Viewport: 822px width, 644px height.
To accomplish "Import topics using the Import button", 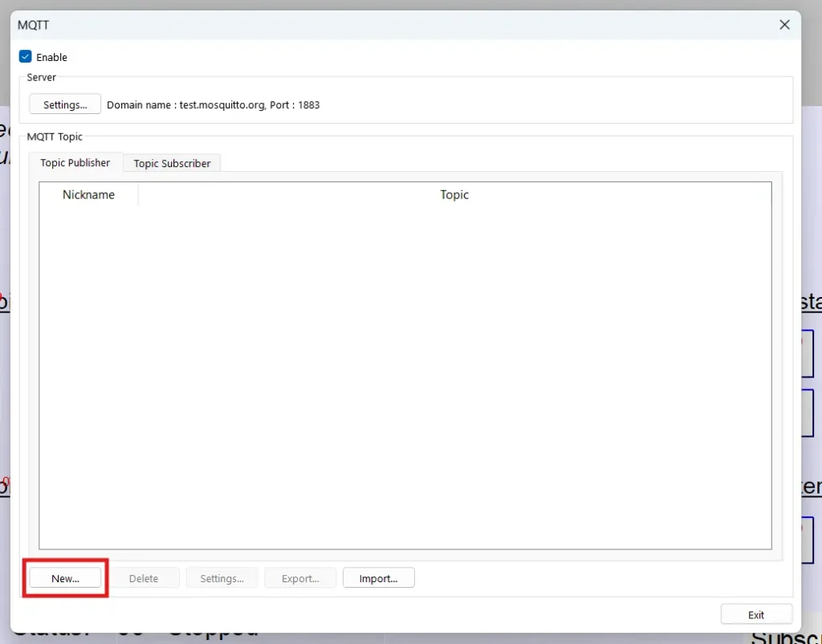I will [378, 577].
